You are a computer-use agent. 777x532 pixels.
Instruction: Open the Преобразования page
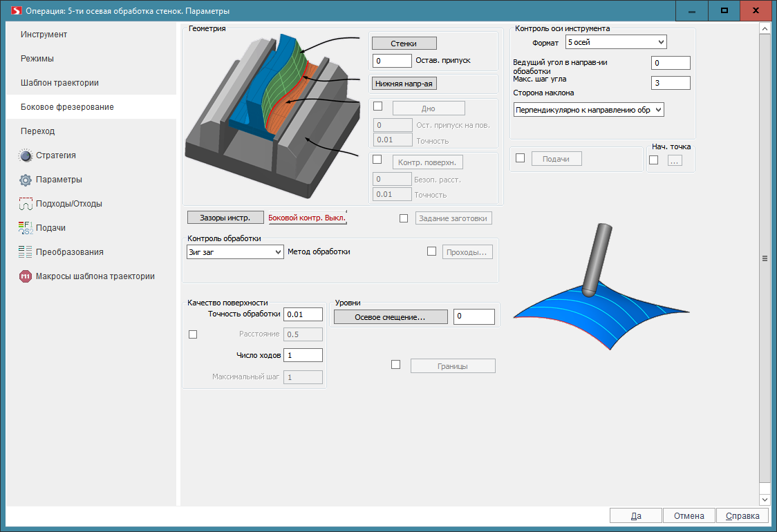pyautogui.click(x=91, y=252)
